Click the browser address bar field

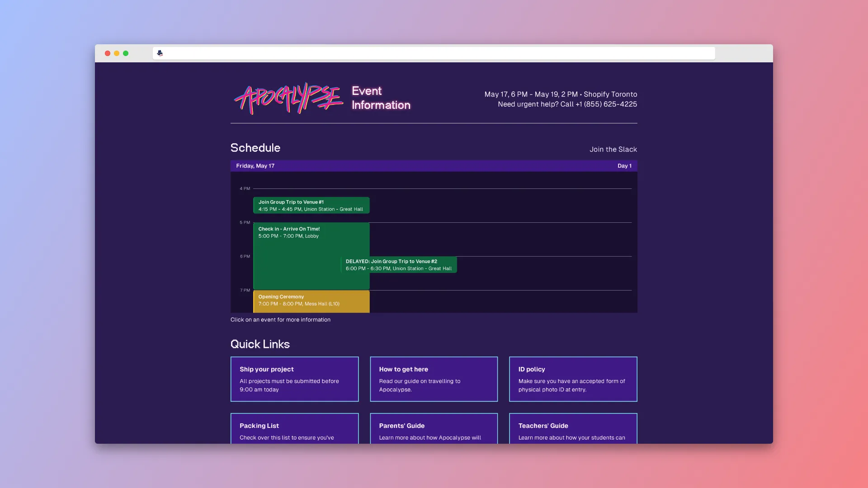434,53
